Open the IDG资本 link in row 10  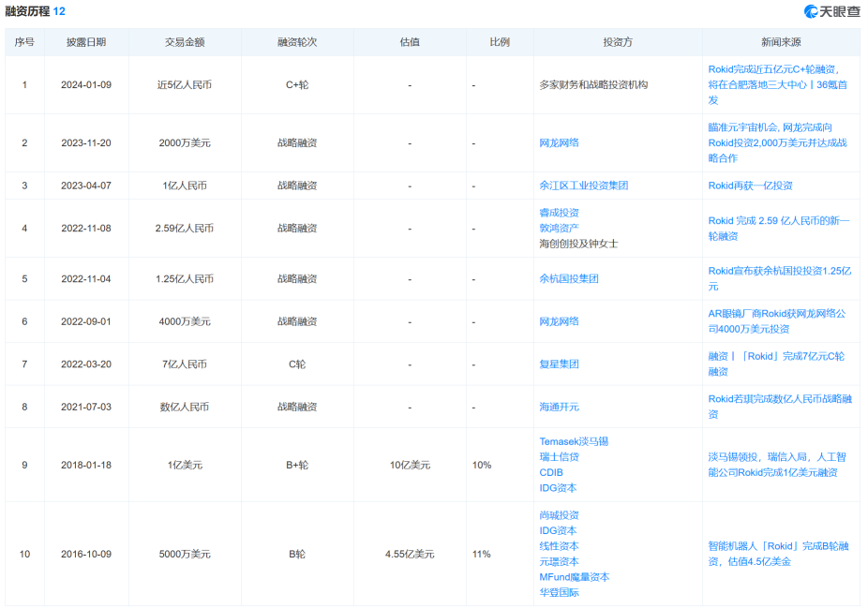[558, 530]
